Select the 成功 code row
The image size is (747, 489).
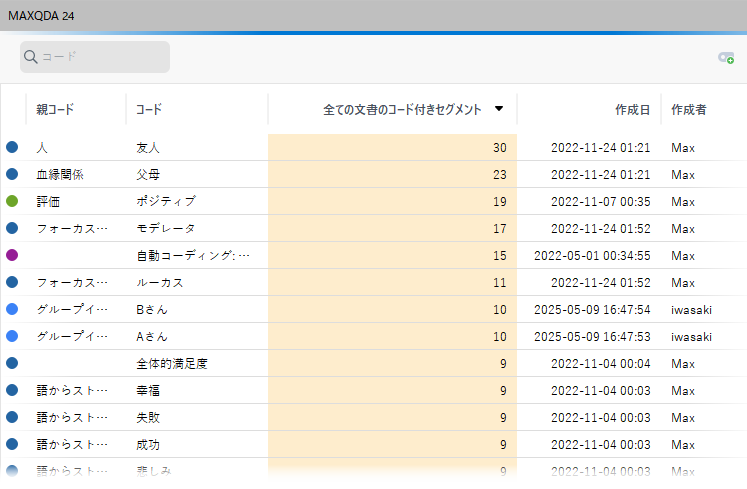pos(148,444)
